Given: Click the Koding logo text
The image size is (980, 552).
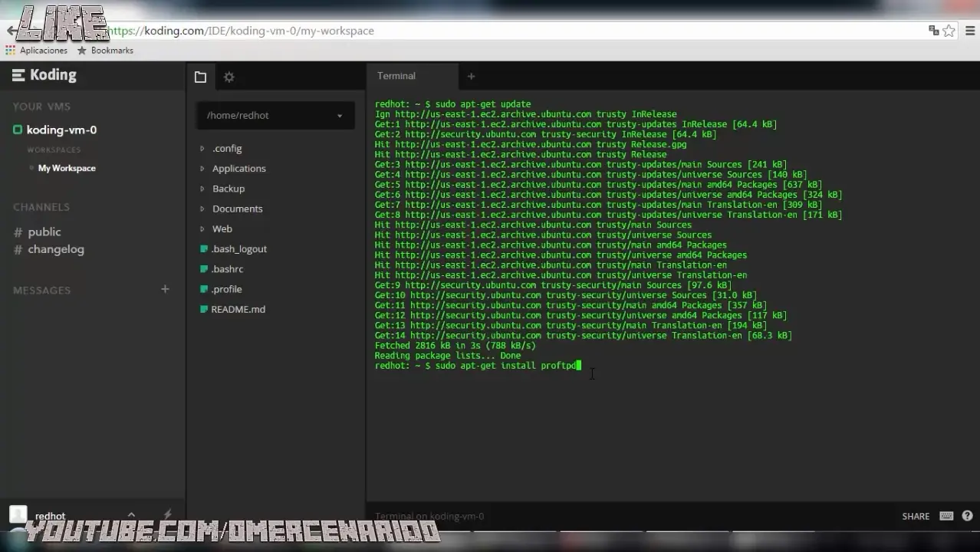Looking at the screenshot, I should [53, 74].
